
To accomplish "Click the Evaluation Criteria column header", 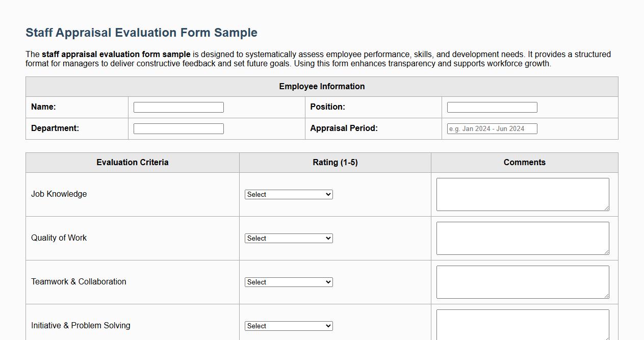I will (x=132, y=162).
